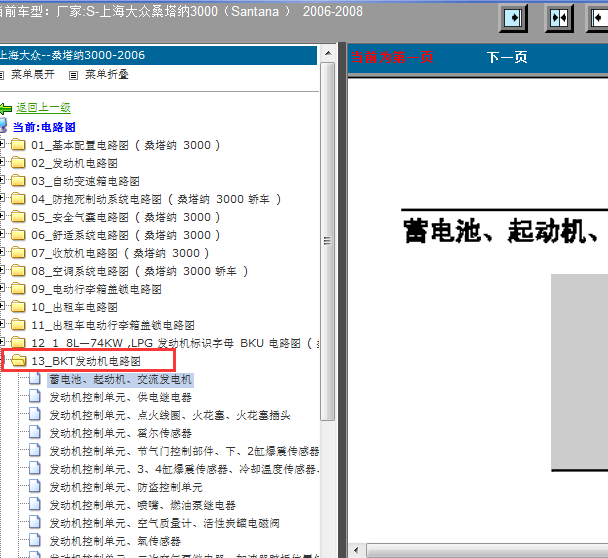Open 发动机控制单元、霍尔传感器 diagram
Viewport: 608px width, 558px height.
120,433
